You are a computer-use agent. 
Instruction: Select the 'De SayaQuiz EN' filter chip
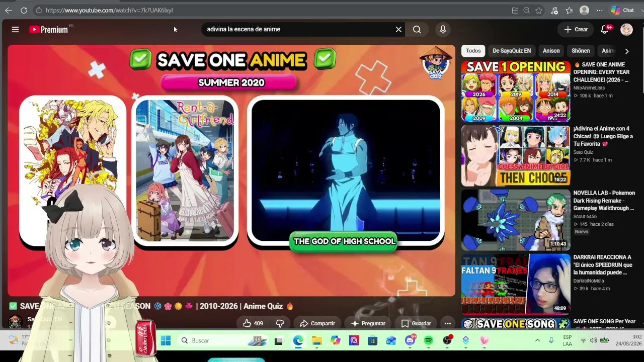[512, 51]
